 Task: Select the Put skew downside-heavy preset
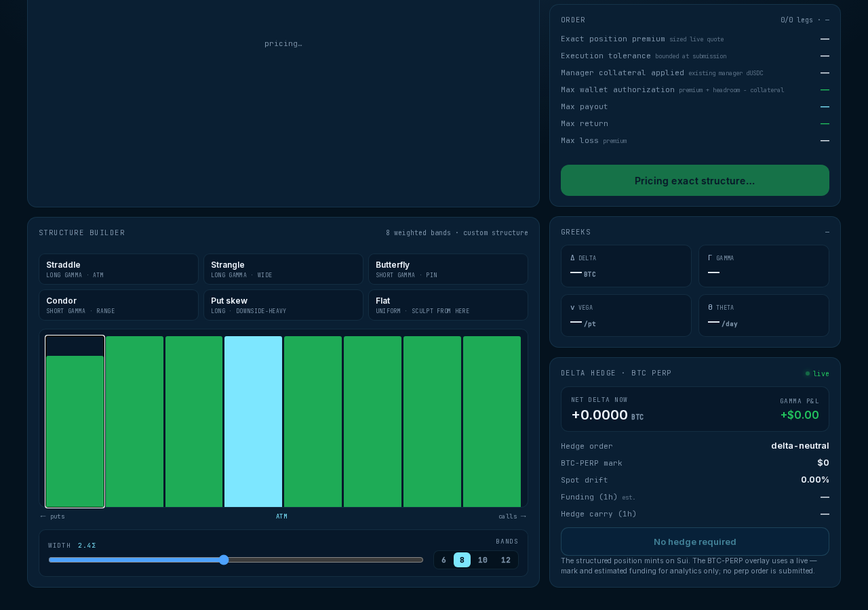pyautogui.click(x=283, y=305)
